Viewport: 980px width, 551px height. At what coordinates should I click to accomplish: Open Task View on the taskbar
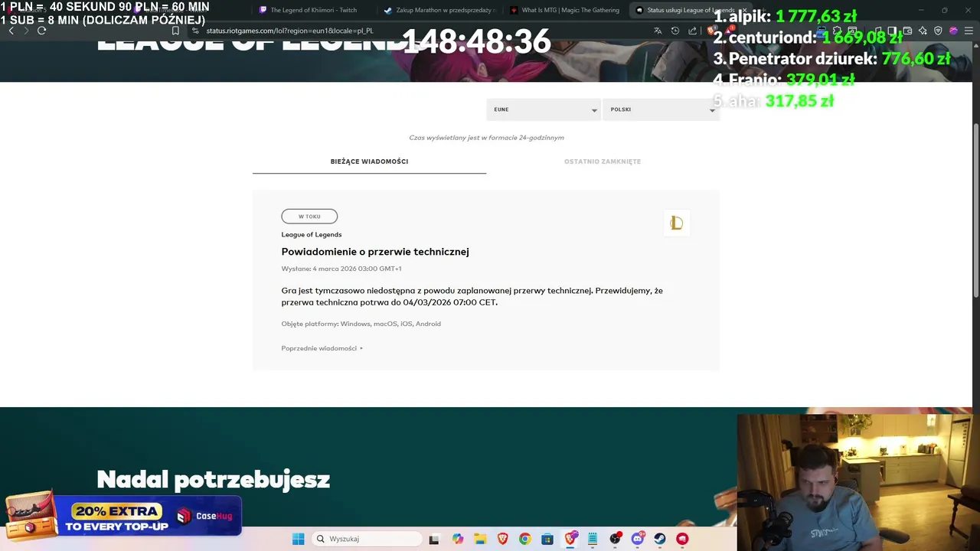click(434, 539)
